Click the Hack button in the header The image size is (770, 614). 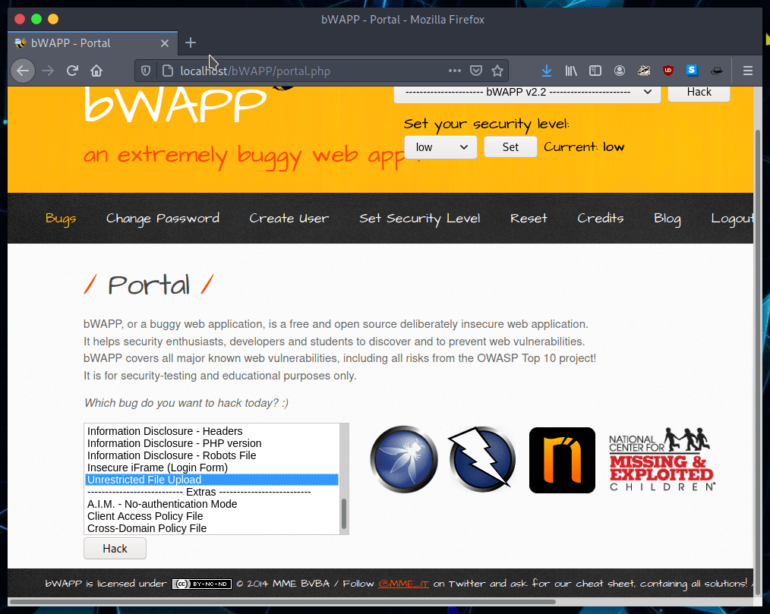point(699,92)
